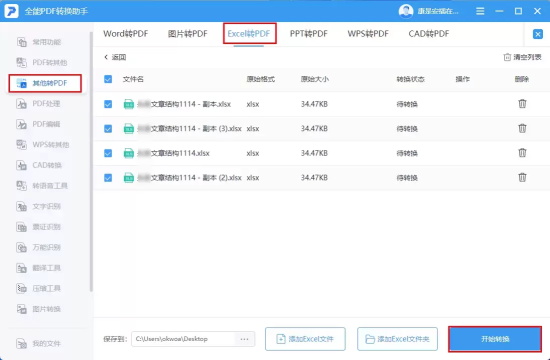Click the app logo in the title bar
Viewport: 550px width, 360px height.
click(x=11, y=11)
